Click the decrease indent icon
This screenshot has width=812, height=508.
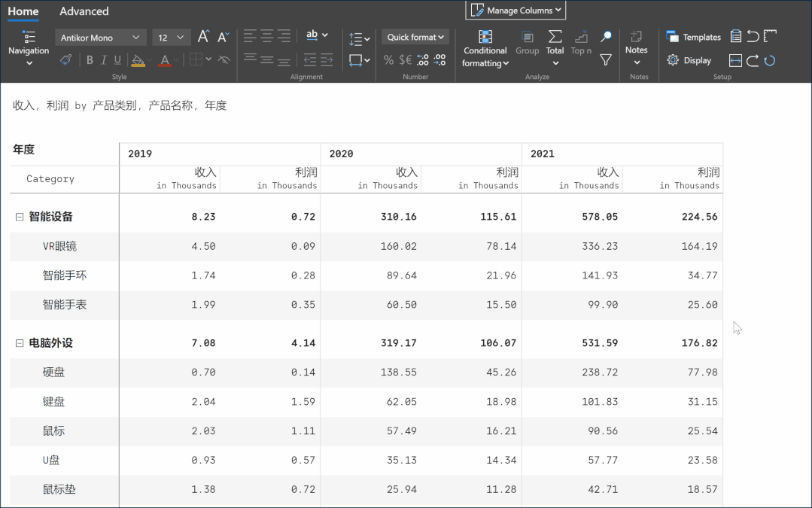point(310,59)
